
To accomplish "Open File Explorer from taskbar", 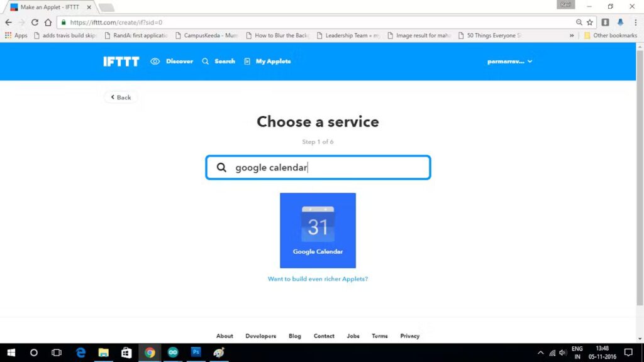I will point(104,353).
